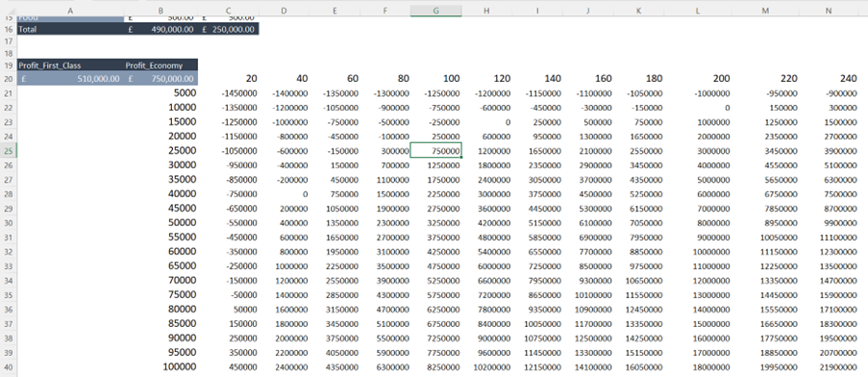Click the cell showing '-900000' in column N
The image size is (868, 377).
tap(829, 93)
